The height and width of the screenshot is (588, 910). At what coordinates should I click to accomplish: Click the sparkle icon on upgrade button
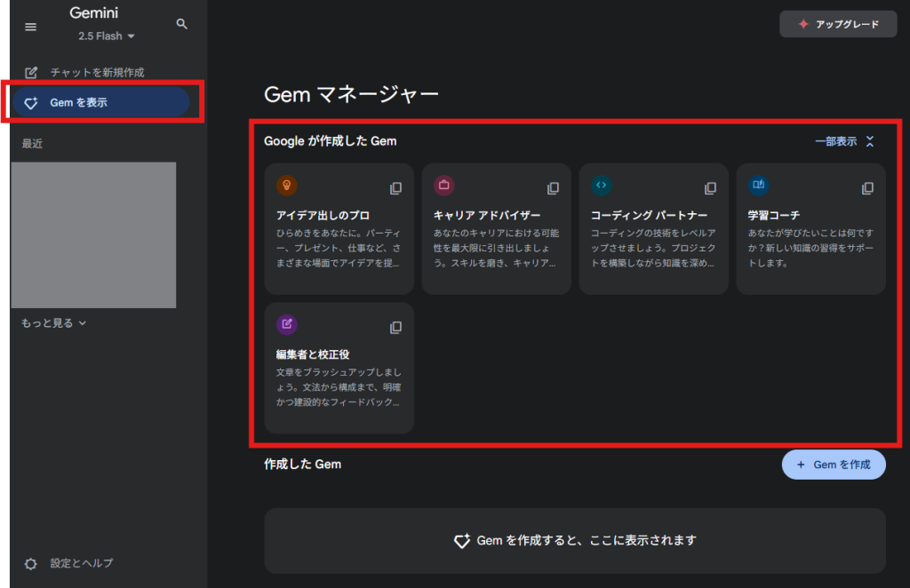click(x=803, y=24)
